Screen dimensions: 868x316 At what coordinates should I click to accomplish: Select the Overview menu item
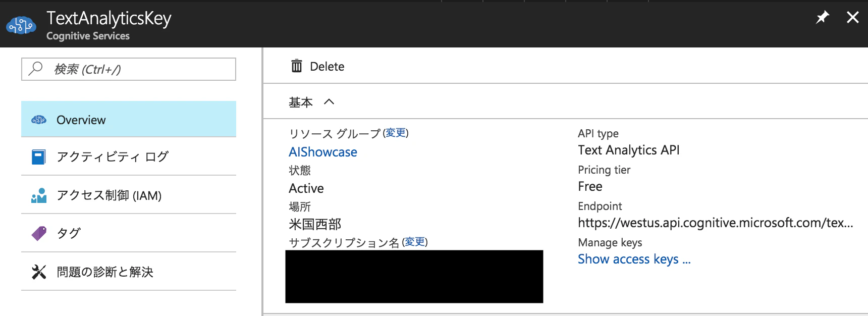pyautogui.click(x=129, y=119)
